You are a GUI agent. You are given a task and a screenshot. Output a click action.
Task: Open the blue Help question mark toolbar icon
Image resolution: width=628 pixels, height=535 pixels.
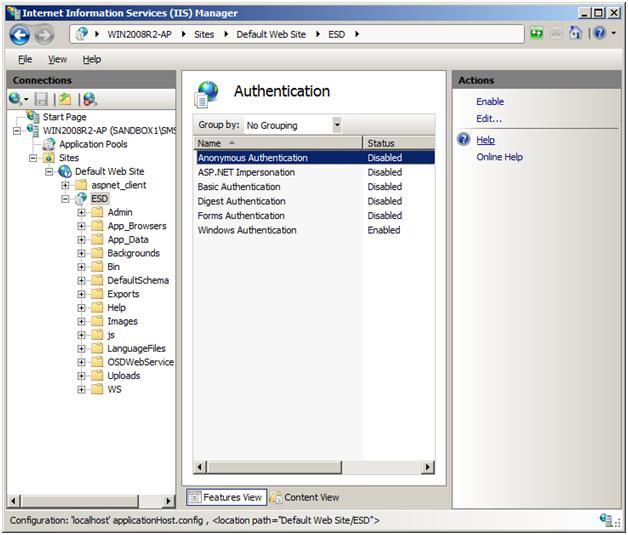point(600,33)
